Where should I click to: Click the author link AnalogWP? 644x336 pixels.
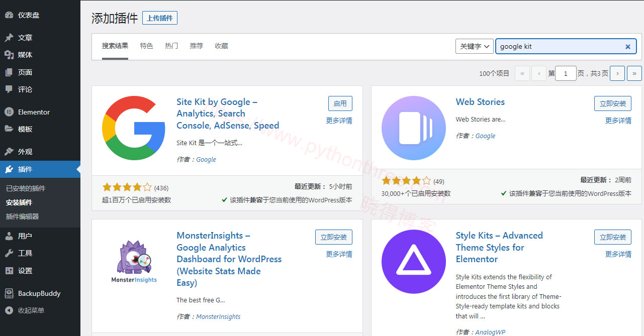pyautogui.click(x=490, y=332)
